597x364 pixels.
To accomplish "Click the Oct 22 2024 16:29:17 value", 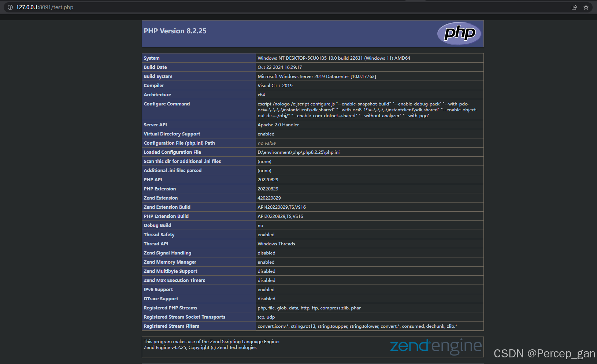I will point(280,67).
